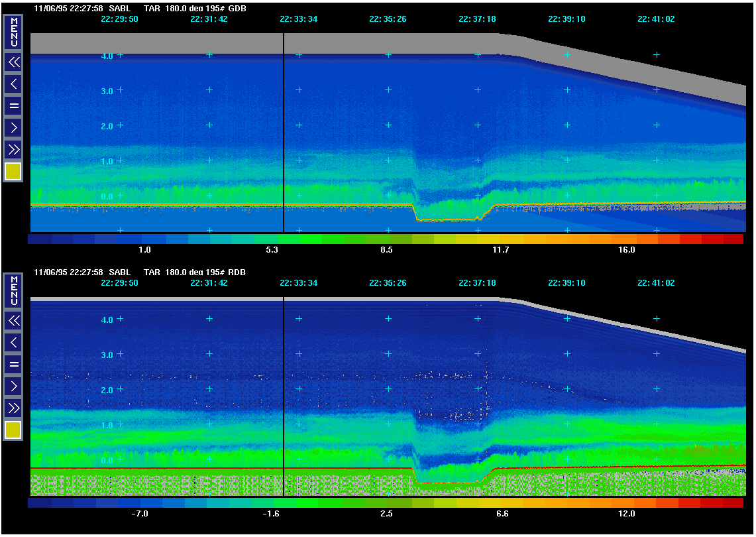
Task: Click the dark blue end of the bottom color scale
Action: [40, 503]
